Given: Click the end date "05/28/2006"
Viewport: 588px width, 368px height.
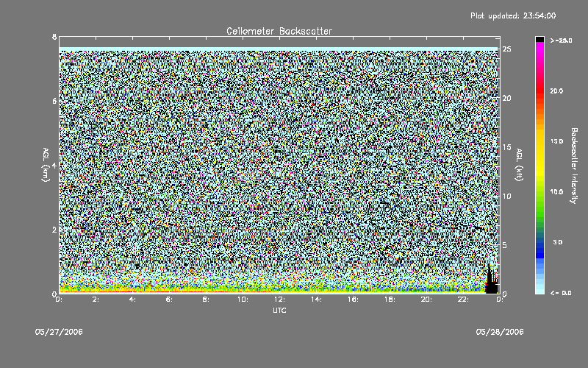Looking at the screenshot, I should 500,332.
